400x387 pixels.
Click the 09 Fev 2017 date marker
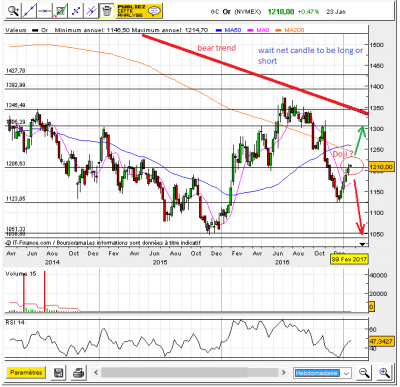[349, 259]
